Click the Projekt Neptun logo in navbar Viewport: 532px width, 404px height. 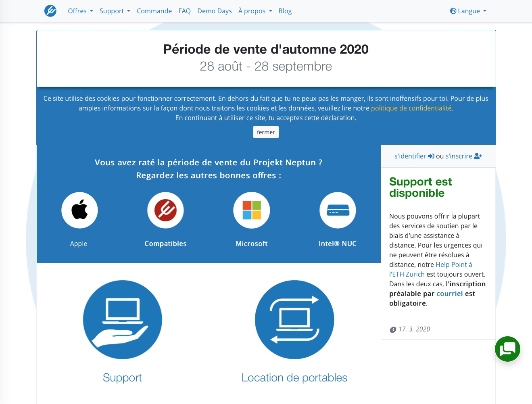(50, 11)
